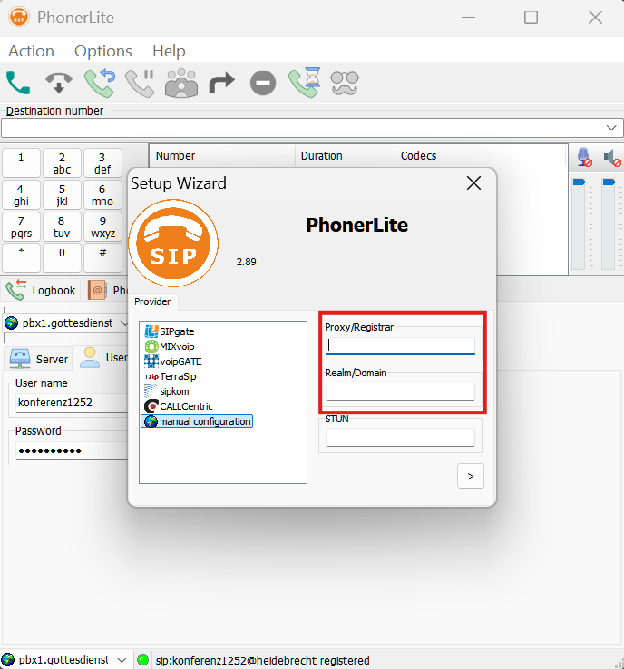
Task: Click the Number column header
Action: coord(175,156)
